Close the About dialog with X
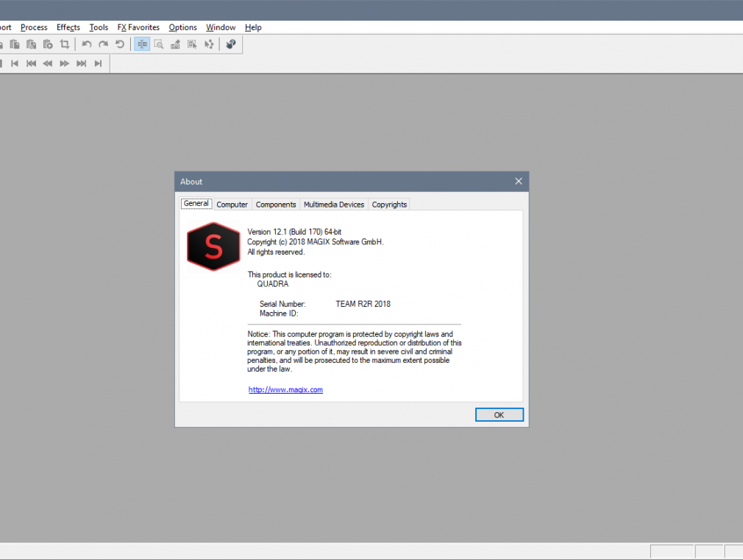Screen dimensions: 743x560 click(519, 181)
